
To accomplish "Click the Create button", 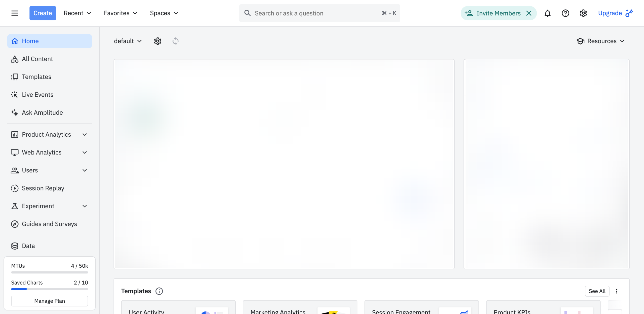I will (x=43, y=13).
